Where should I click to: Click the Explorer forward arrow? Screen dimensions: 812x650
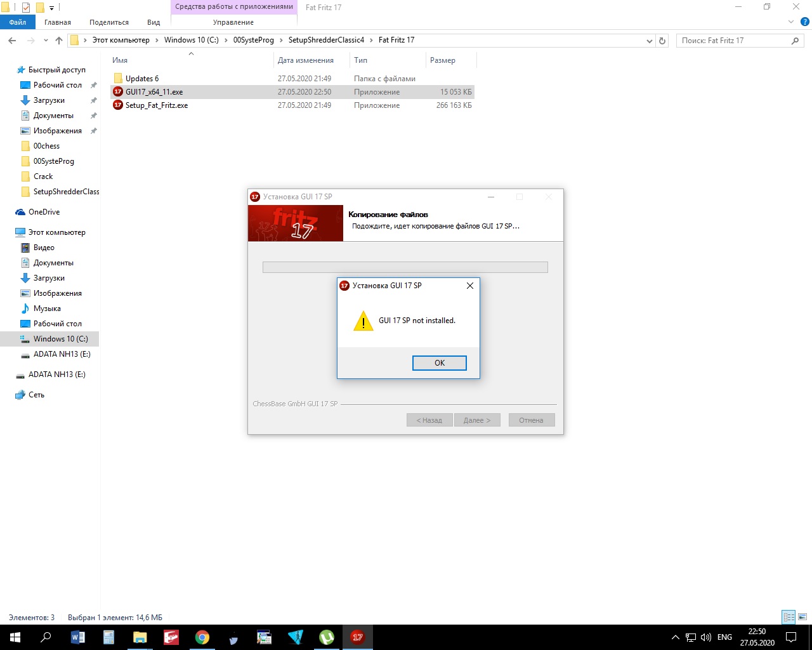pos(30,41)
